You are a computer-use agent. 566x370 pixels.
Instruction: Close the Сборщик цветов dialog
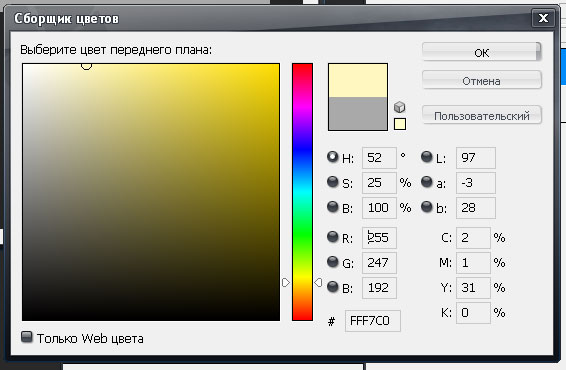click(543, 18)
